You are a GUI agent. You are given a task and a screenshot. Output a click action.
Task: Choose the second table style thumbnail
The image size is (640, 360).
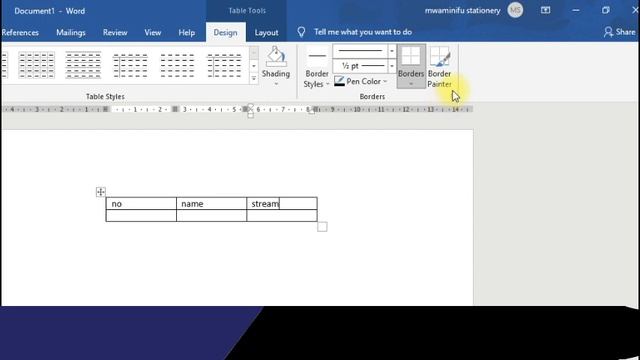pos(83,65)
